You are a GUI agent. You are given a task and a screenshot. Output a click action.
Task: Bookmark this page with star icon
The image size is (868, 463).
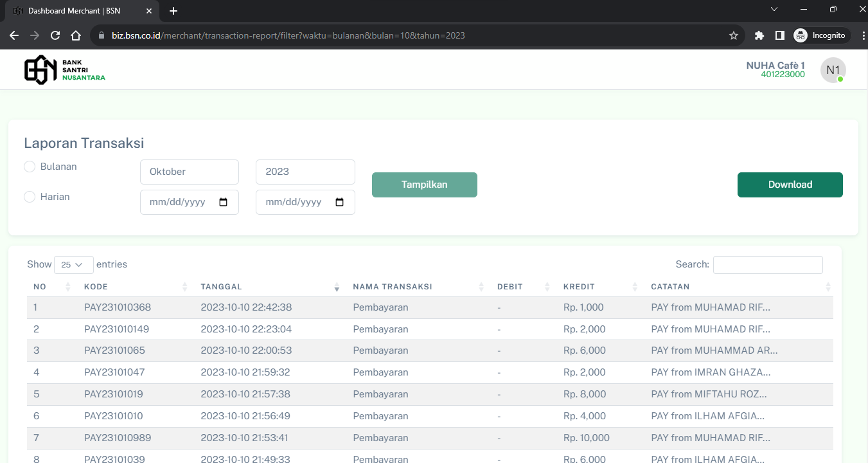tap(734, 35)
